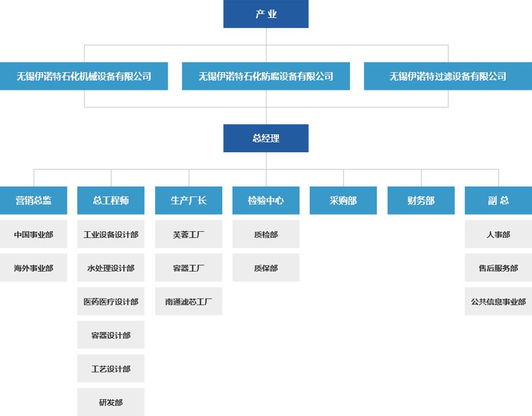Image resolution: width=532 pixels, height=416 pixels.
Task: Select 售后服务部 cell
Action: [498, 268]
